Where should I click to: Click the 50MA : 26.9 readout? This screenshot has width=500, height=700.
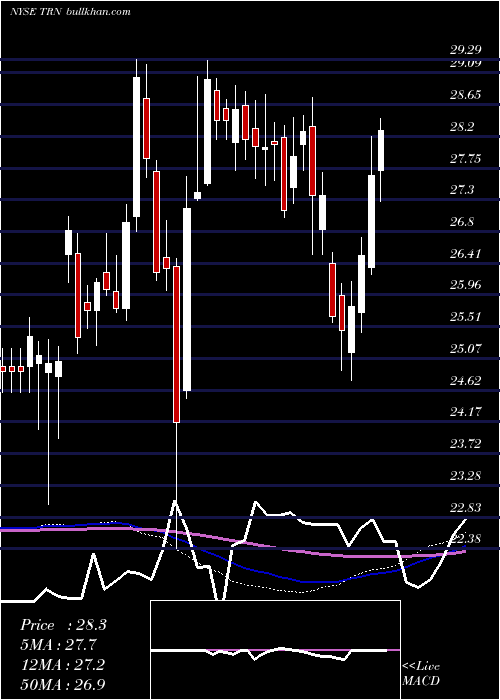click(x=63, y=684)
